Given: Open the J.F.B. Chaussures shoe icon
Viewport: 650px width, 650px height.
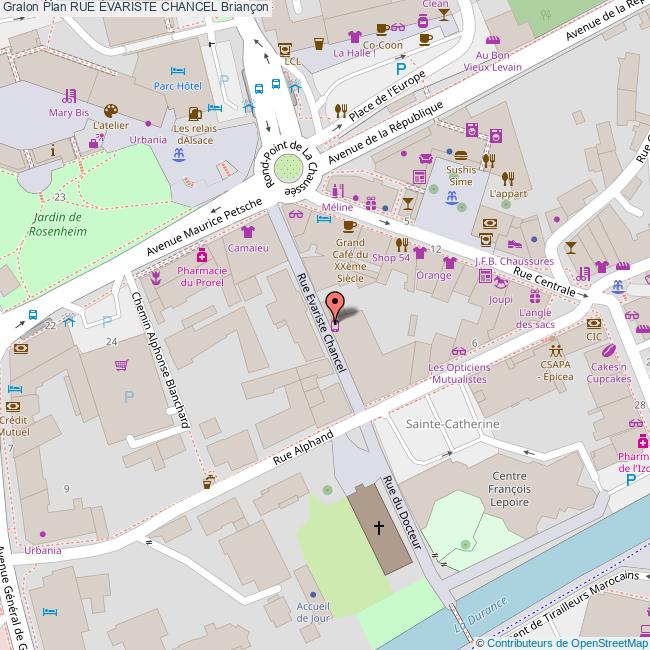Looking at the screenshot, I should pyautogui.click(x=514, y=244).
